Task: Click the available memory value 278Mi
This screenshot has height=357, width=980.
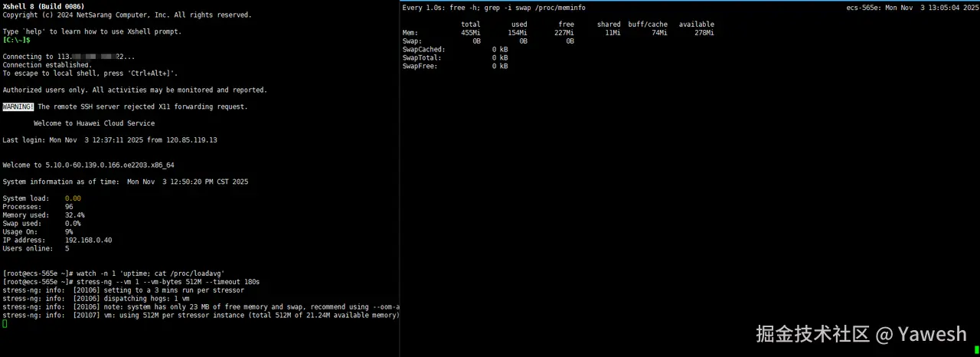Action: 704,33
